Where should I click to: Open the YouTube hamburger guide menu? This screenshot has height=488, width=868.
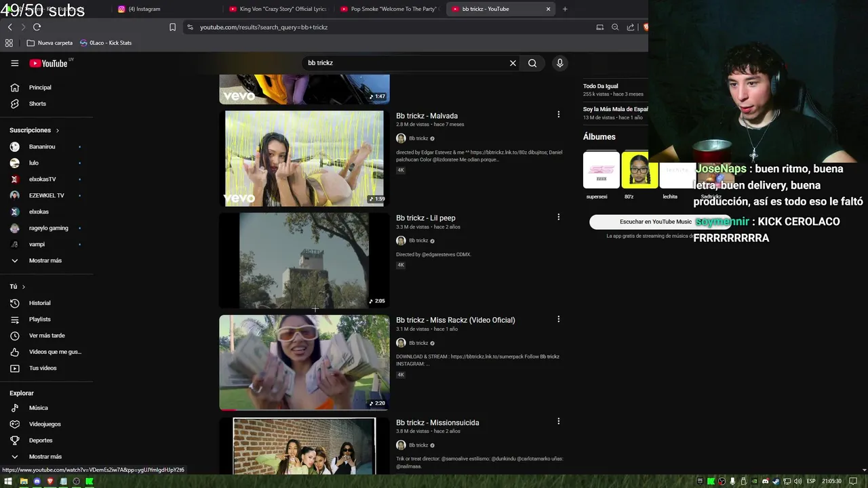tap(14, 63)
